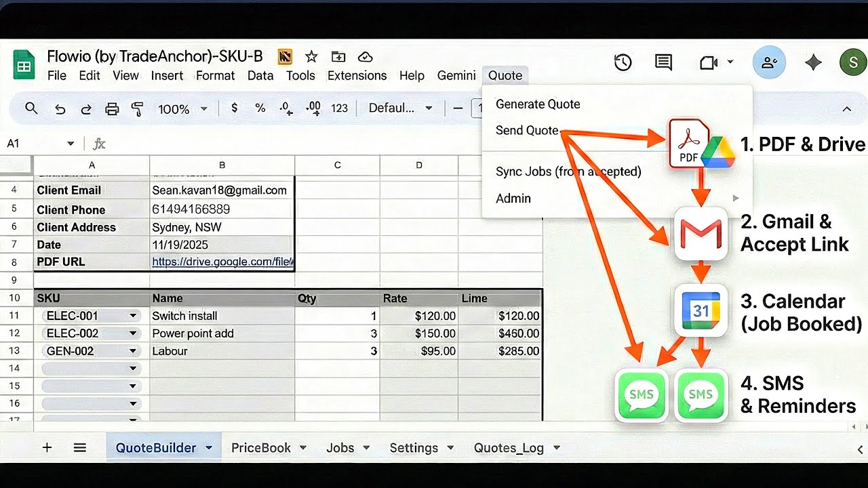
Task: Print the spreadsheet
Action: pos(112,109)
